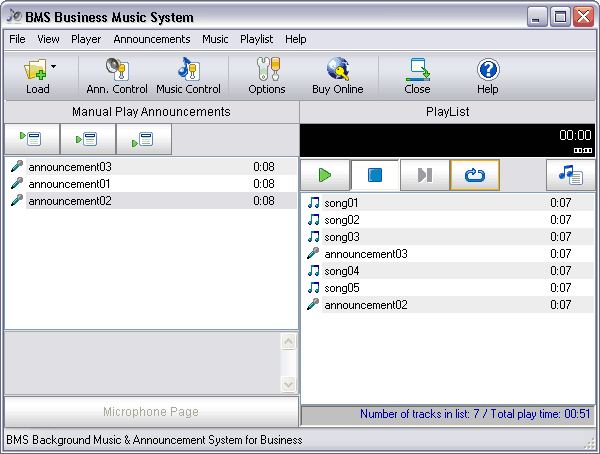Screen dimensions: 600x454
Task: Click microphone icon beside playlist announcement02
Action: coord(313,304)
